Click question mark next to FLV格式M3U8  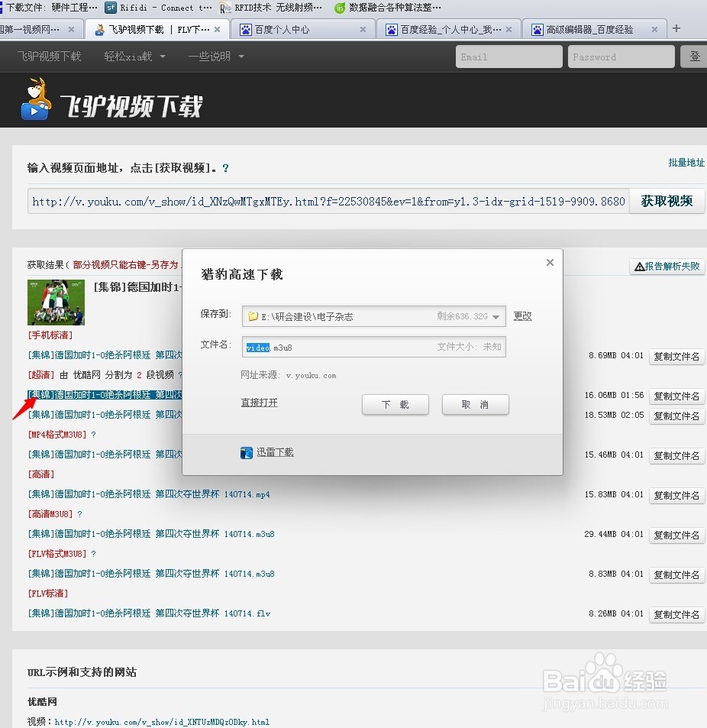tap(93, 554)
